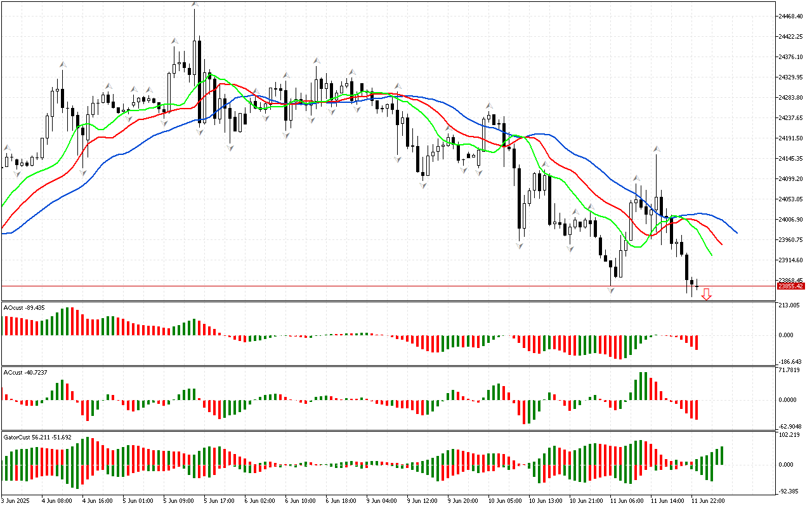Select the right end of green Alligator line

click(712, 255)
